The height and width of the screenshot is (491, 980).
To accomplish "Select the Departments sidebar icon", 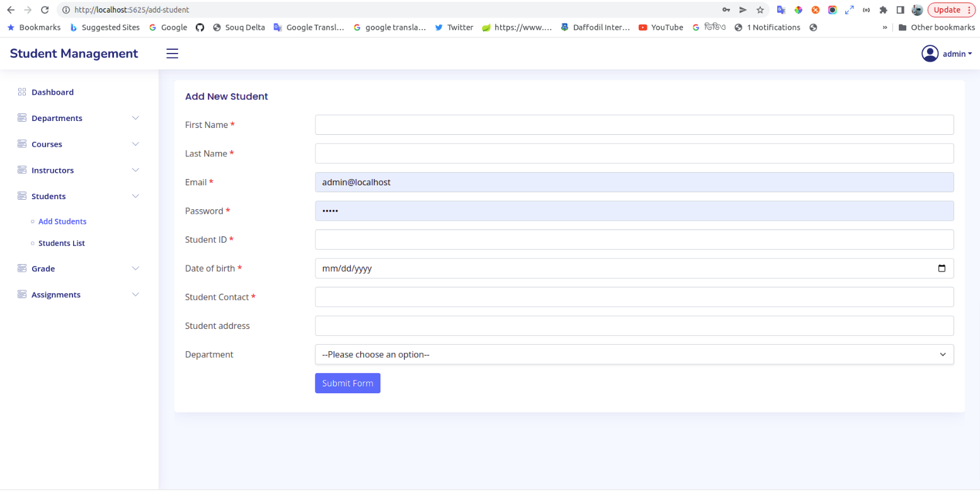I will (21, 118).
